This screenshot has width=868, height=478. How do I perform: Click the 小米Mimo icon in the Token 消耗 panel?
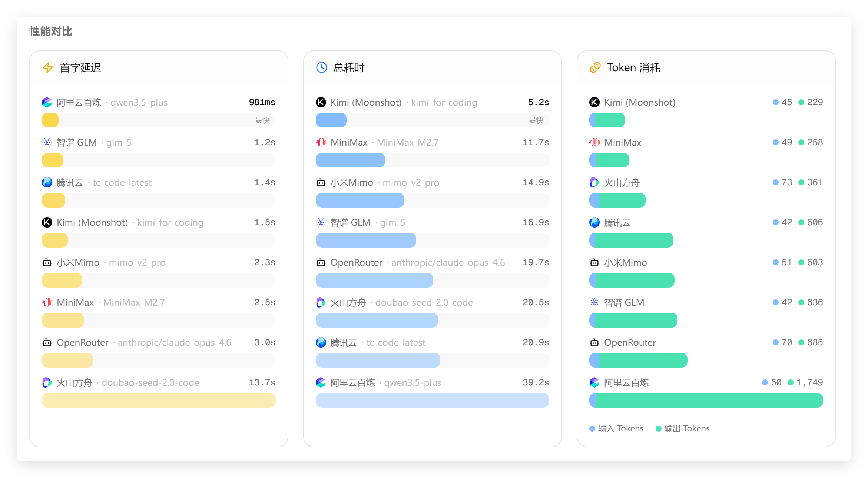[594, 262]
